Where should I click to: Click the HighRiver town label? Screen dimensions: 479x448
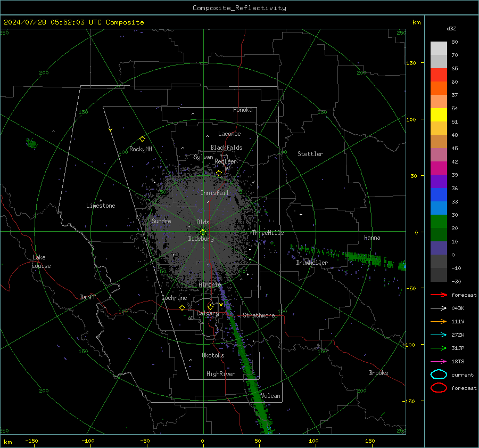pyautogui.click(x=221, y=374)
